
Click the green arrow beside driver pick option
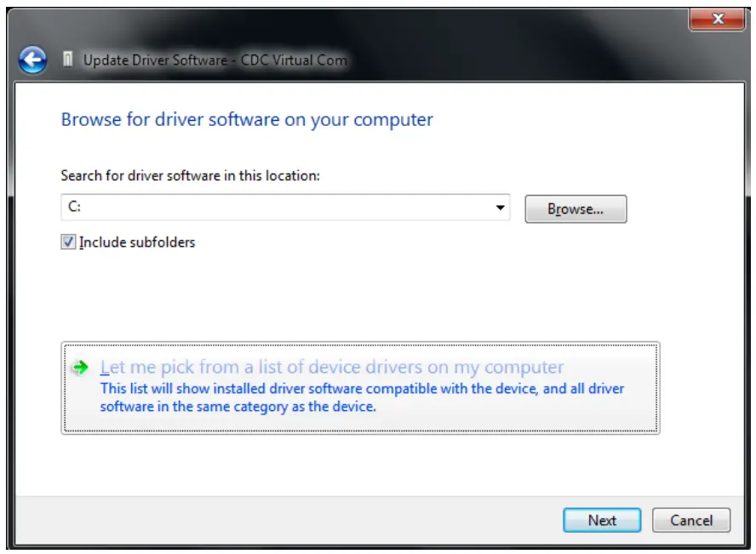point(79,367)
